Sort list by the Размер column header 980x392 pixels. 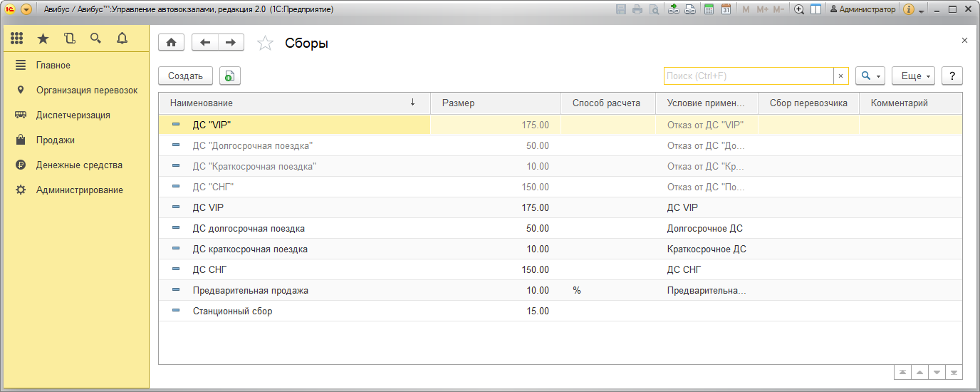coord(495,103)
